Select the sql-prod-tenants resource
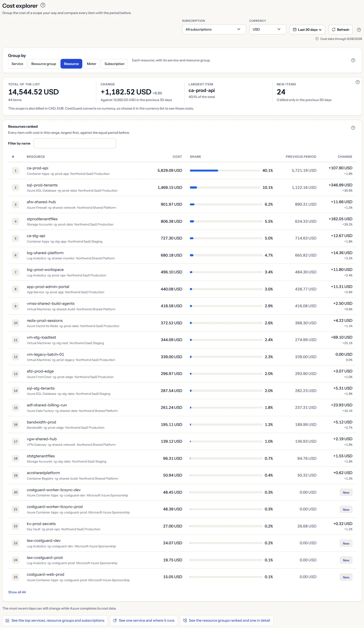Screen dimensions: 364x628 click(42, 185)
